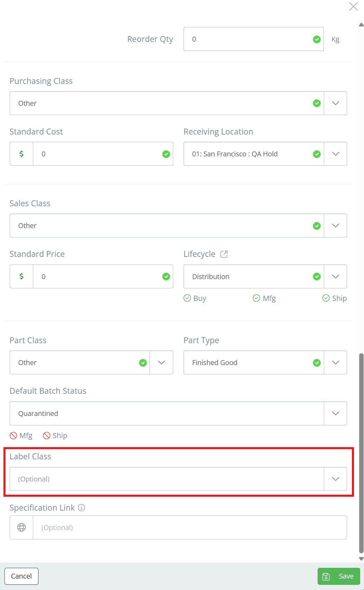This screenshot has height=590, width=364.
Task: Click the Specification Link input field
Action: click(190, 527)
